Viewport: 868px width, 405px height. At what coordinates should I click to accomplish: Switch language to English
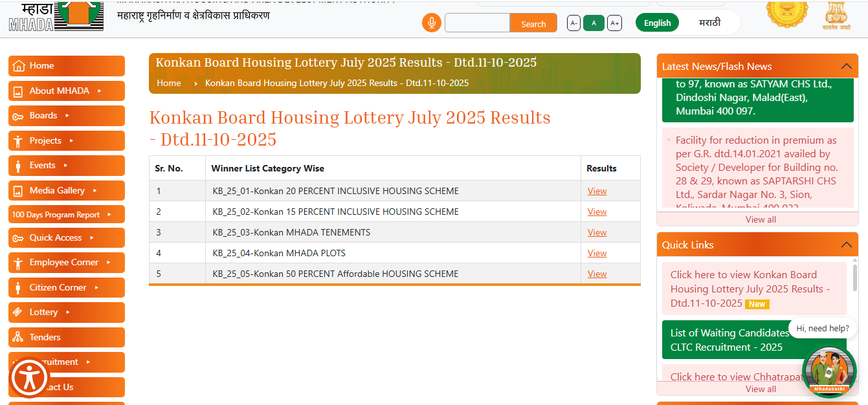coord(657,23)
